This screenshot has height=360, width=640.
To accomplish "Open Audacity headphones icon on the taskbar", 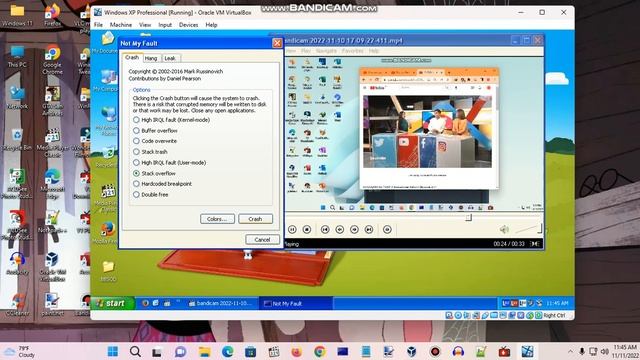I will [x=458, y=351].
